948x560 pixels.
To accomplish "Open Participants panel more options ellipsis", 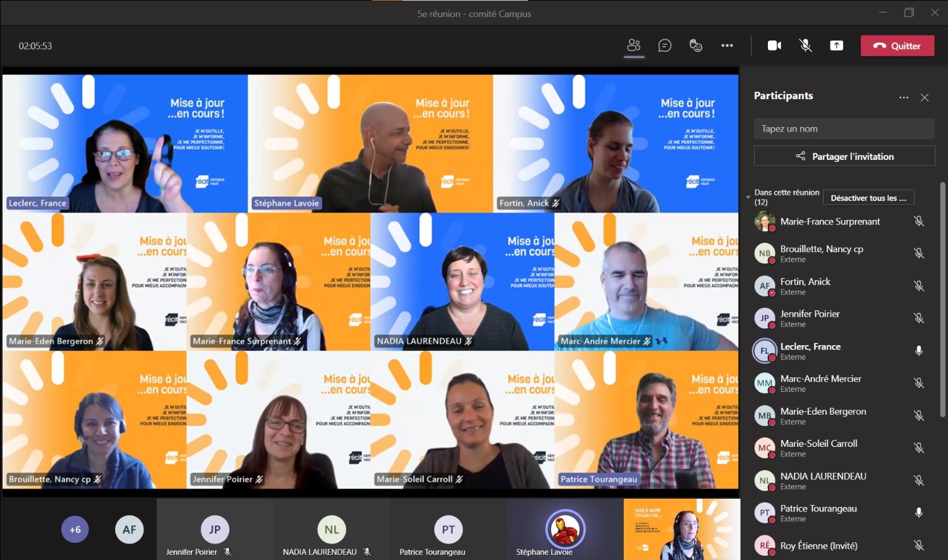I will pos(904,97).
